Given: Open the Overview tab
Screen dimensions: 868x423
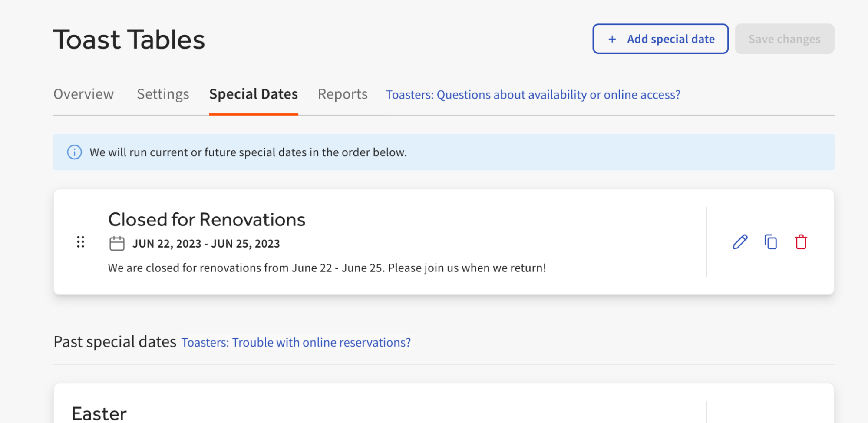Looking at the screenshot, I should click(x=83, y=94).
